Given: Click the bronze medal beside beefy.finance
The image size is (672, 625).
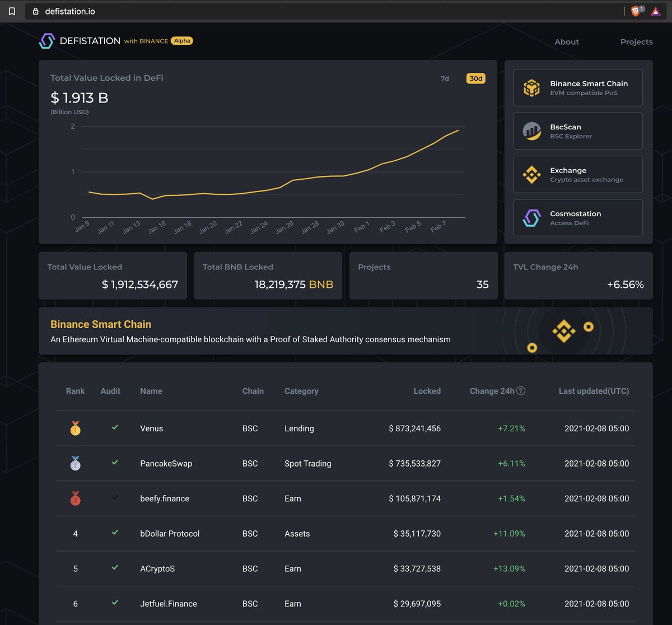Looking at the screenshot, I should point(75,498).
